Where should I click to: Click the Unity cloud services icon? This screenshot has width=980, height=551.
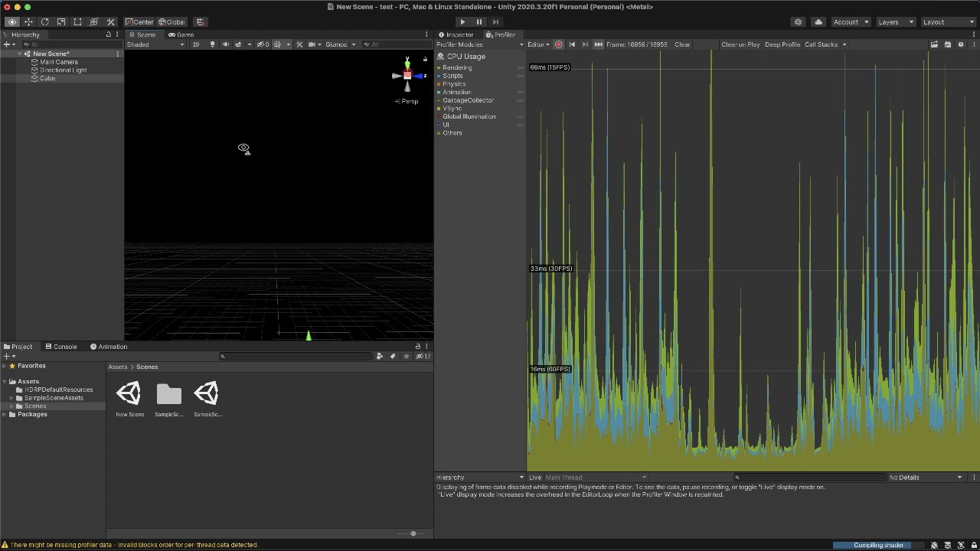[x=818, y=21]
